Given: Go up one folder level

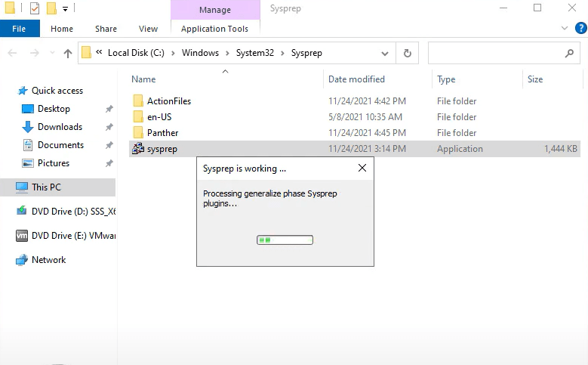Looking at the screenshot, I should tap(67, 53).
